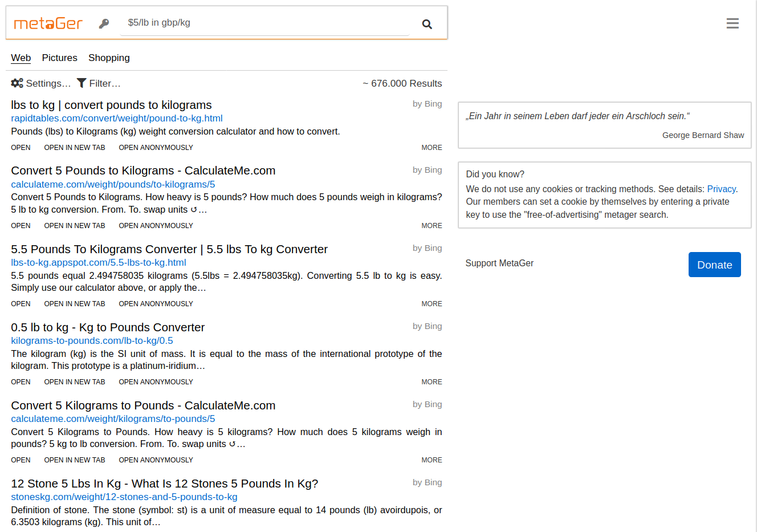The height and width of the screenshot is (532, 757).
Task: Open '0.5 lb to kg - Kg to Pounds Converter'
Action: 108,327
